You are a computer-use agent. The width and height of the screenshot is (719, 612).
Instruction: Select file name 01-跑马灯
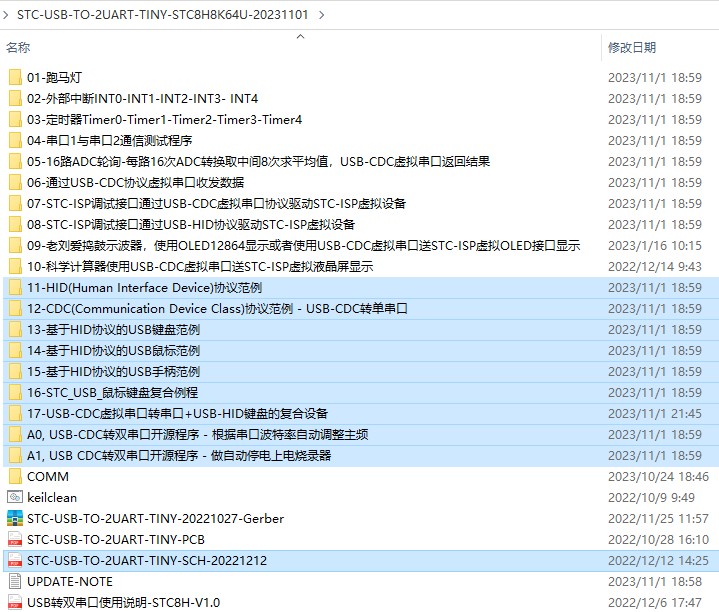click(x=54, y=77)
